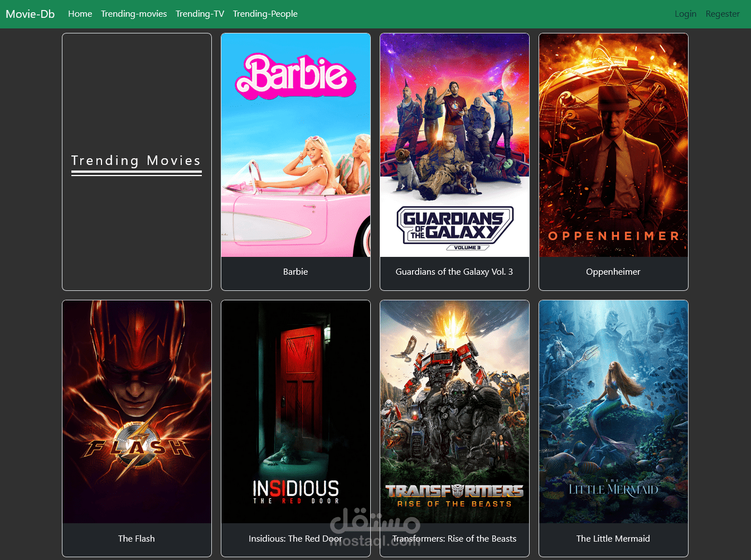Click 'The Little Mermaid' title caption
The width and height of the screenshot is (751, 560).
(613, 539)
